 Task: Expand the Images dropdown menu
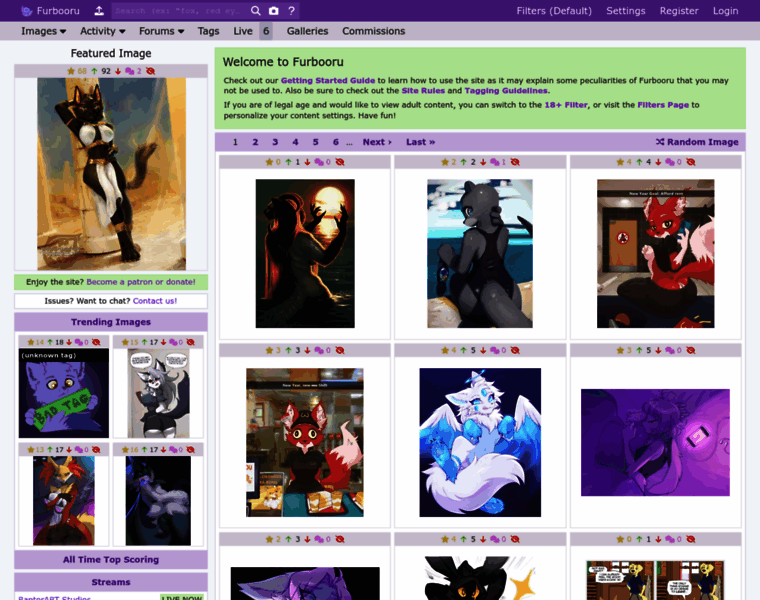tap(43, 31)
